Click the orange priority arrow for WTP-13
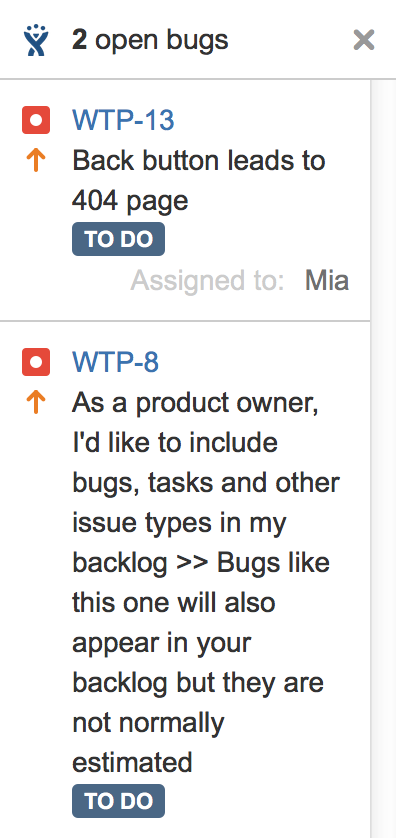Image resolution: width=396 pixels, height=838 pixels. [x=36, y=160]
